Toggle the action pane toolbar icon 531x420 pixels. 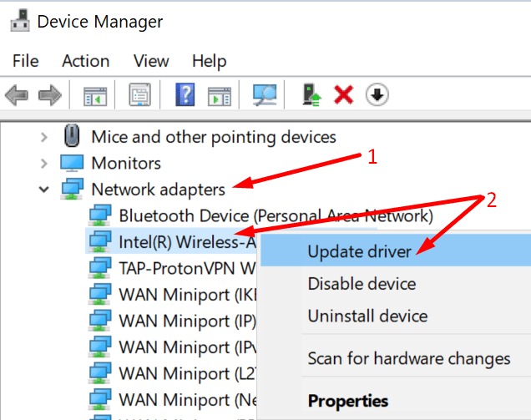[x=220, y=96]
